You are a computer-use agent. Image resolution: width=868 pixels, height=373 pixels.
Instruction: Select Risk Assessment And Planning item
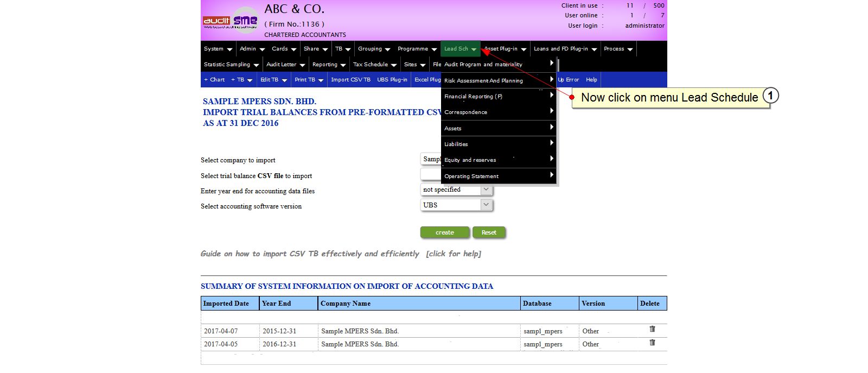[x=499, y=80]
